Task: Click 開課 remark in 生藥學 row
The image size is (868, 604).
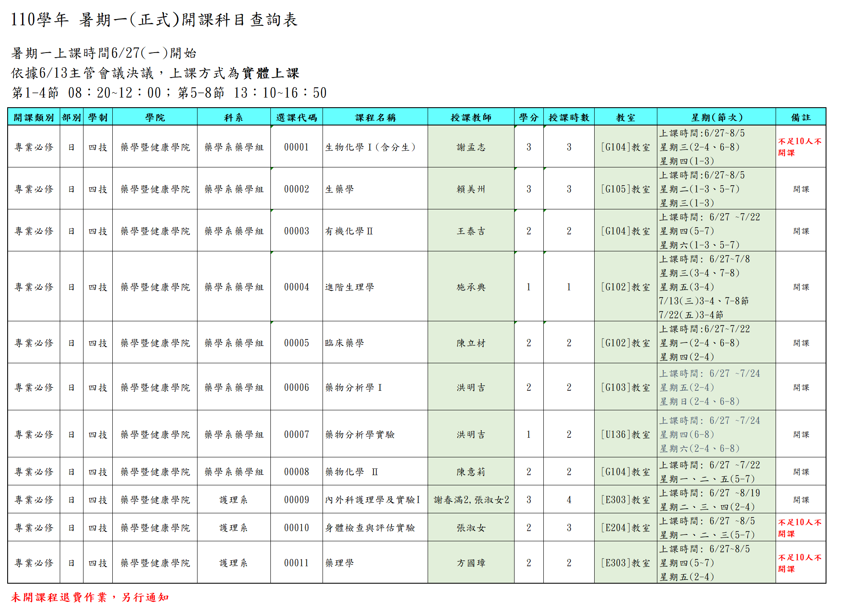Action: [x=801, y=189]
